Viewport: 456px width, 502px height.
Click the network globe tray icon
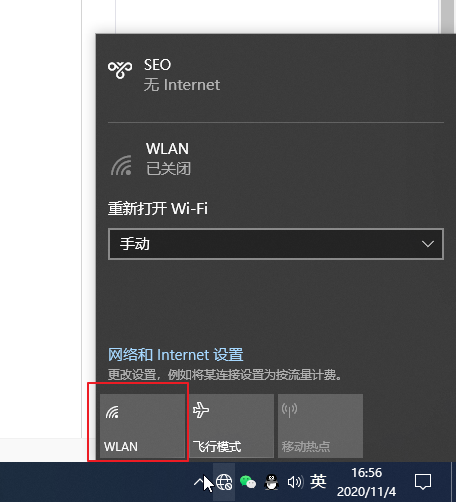(224, 482)
